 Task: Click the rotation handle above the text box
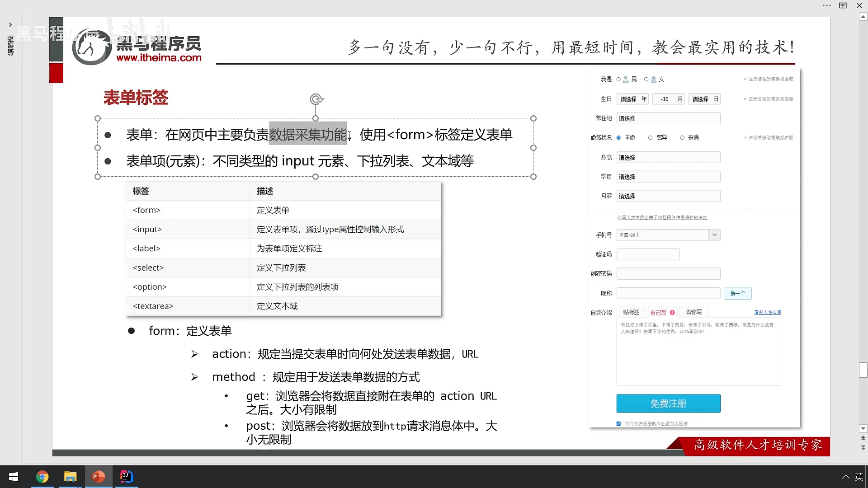(316, 99)
